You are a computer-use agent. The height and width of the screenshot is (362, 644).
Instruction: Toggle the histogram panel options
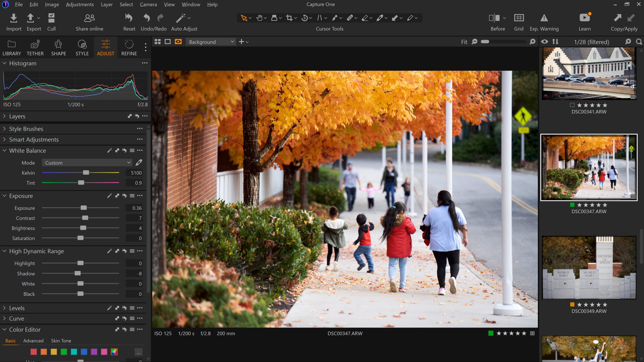(x=144, y=63)
